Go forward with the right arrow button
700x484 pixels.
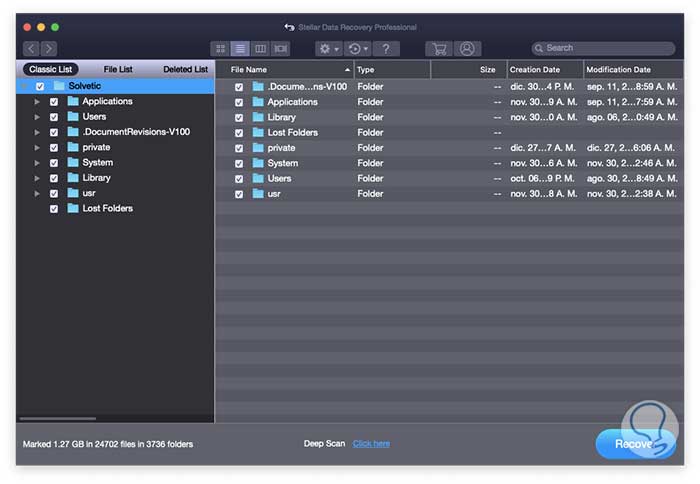click(x=49, y=49)
